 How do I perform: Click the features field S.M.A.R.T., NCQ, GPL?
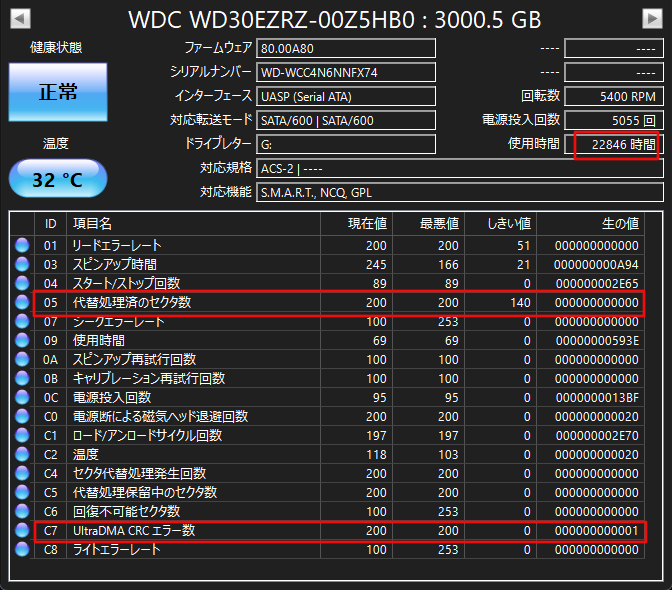coord(459,192)
